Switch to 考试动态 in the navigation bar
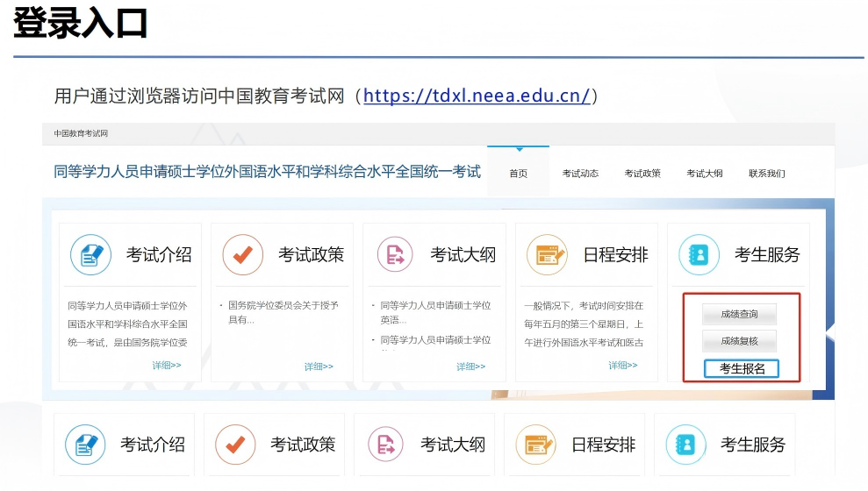 pyautogui.click(x=580, y=174)
